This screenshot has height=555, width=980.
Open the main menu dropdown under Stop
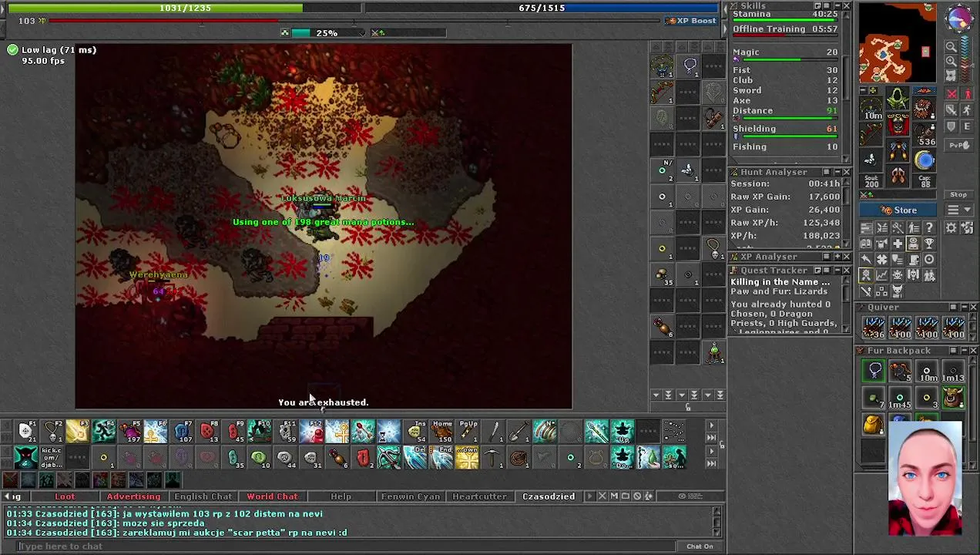[x=958, y=210]
